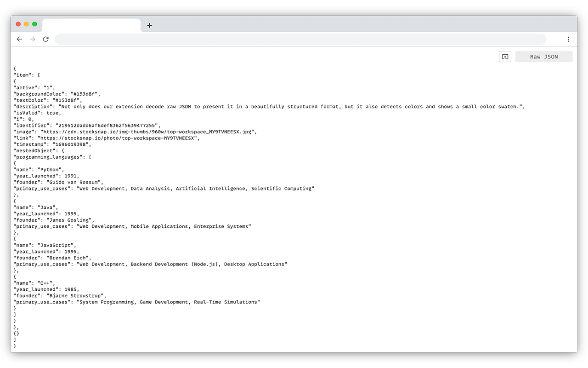This screenshot has height=368, width=588.
Task: Click the open-in-new-window icon beside Raw JSON
Action: click(x=505, y=56)
